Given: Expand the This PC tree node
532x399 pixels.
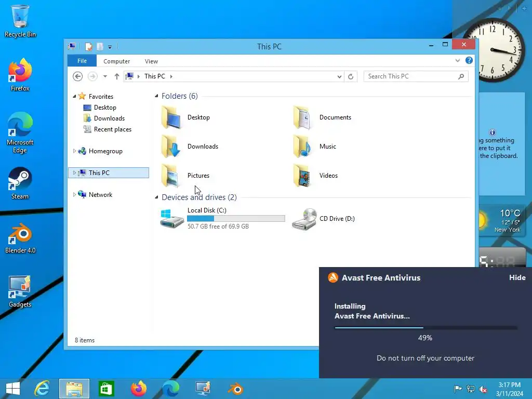Looking at the screenshot, I should [x=74, y=172].
